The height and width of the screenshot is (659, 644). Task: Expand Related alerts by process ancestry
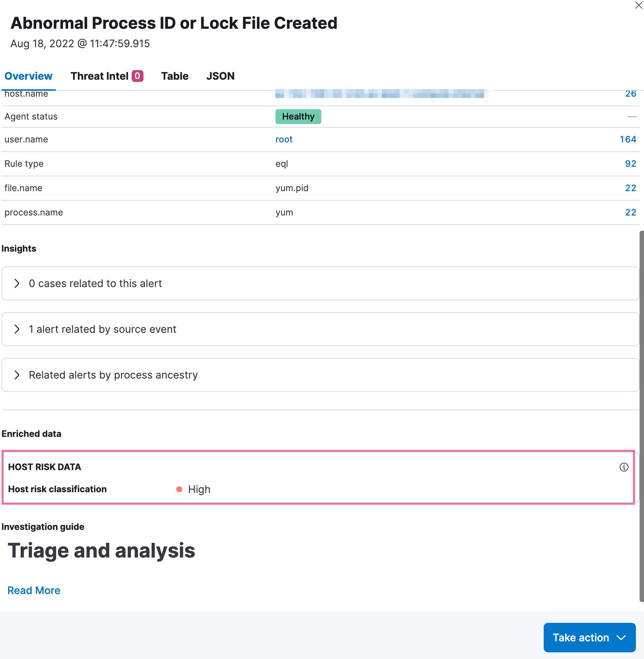pyautogui.click(x=17, y=375)
